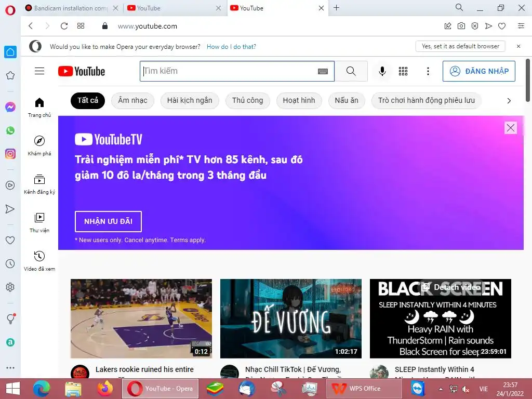The width and height of the screenshot is (532, 399).
Task: Search by voice microphone icon
Action: tap(382, 71)
